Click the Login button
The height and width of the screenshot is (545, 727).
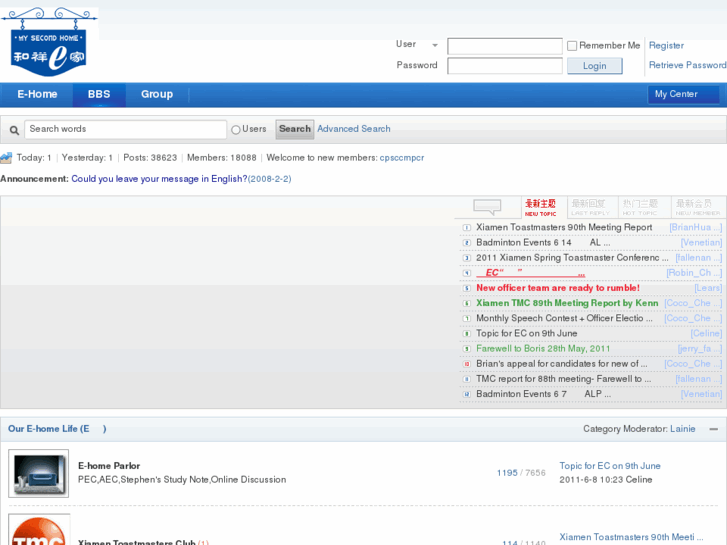click(594, 66)
